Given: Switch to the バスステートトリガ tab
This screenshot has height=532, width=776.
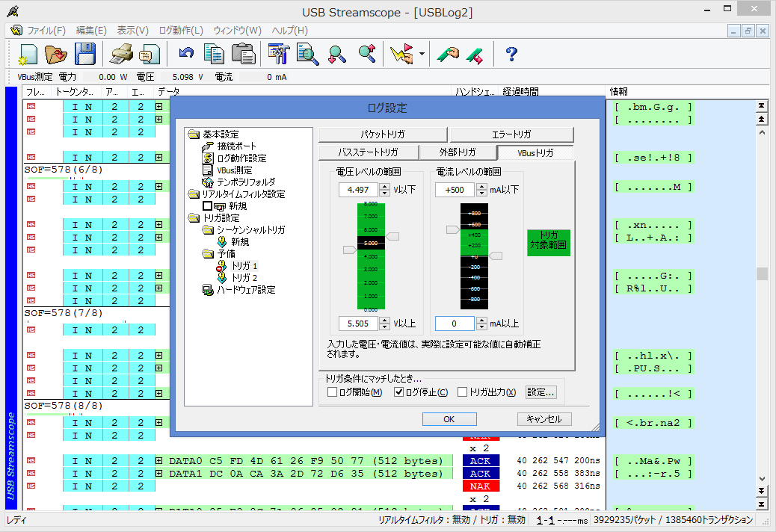Looking at the screenshot, I should [369, 152].
